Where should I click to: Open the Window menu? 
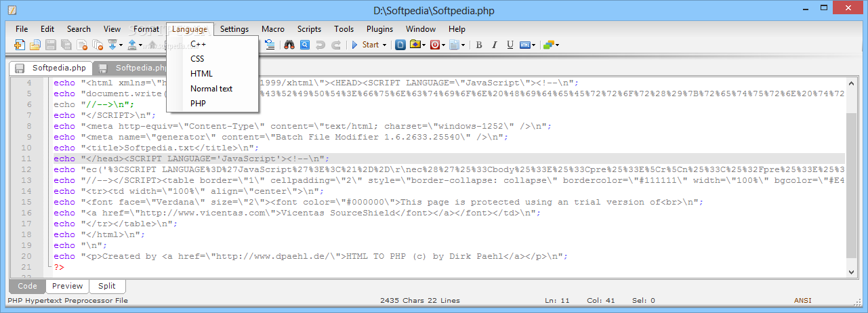coord(421,29)
